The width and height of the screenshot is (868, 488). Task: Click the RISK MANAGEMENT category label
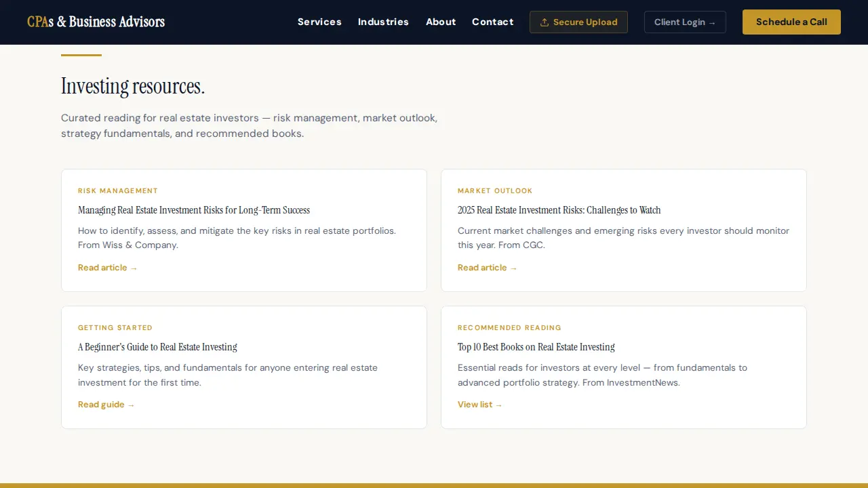click(118, 191)
